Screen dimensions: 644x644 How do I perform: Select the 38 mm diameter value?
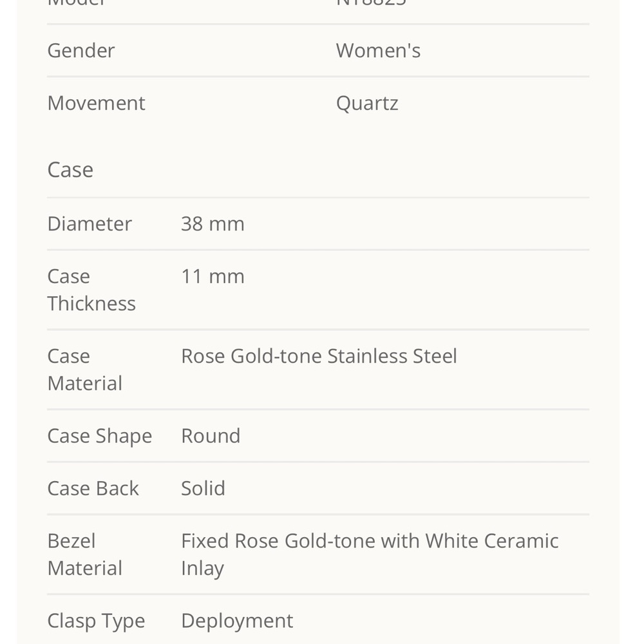[213, 224]
